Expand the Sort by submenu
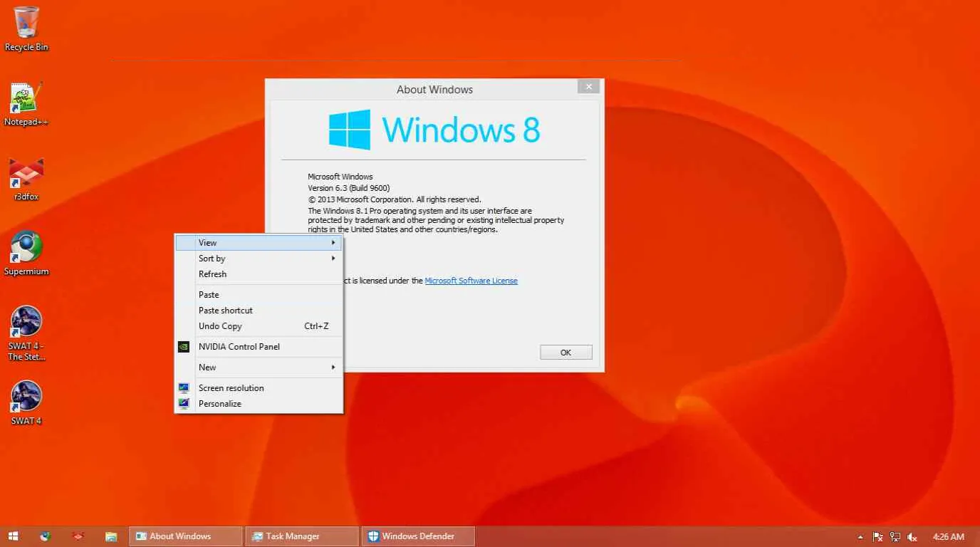The image size is (980, 547). click(x=259, y=259)
